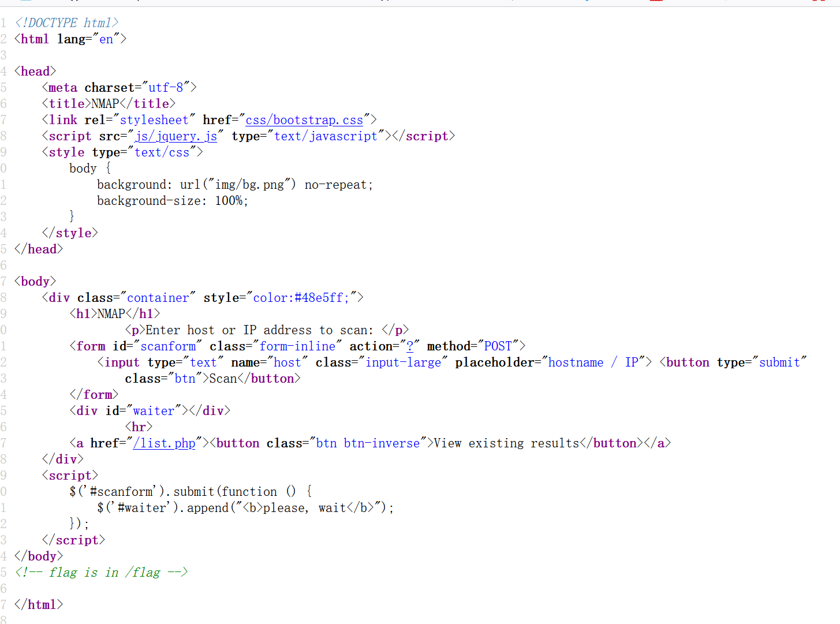Viewport: 840px width, 624px height.
Task: Click the "waiter" div id value
Action: click(154, 411)
